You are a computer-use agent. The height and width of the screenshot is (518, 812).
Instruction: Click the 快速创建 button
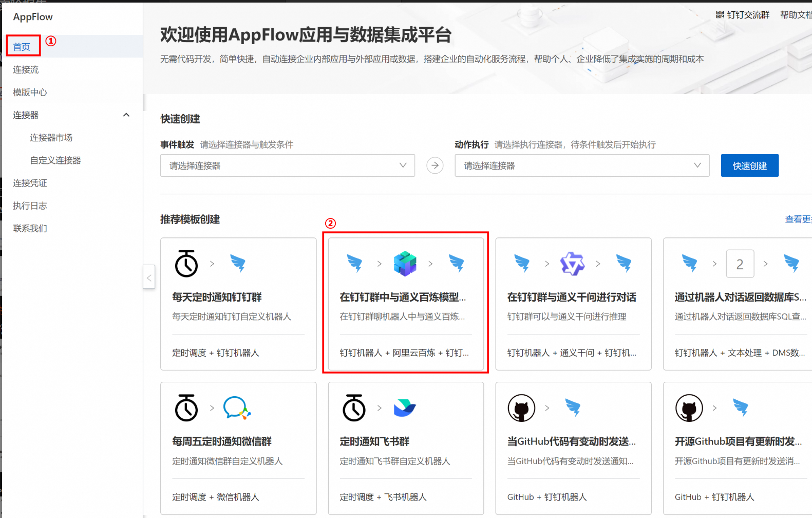750,165
